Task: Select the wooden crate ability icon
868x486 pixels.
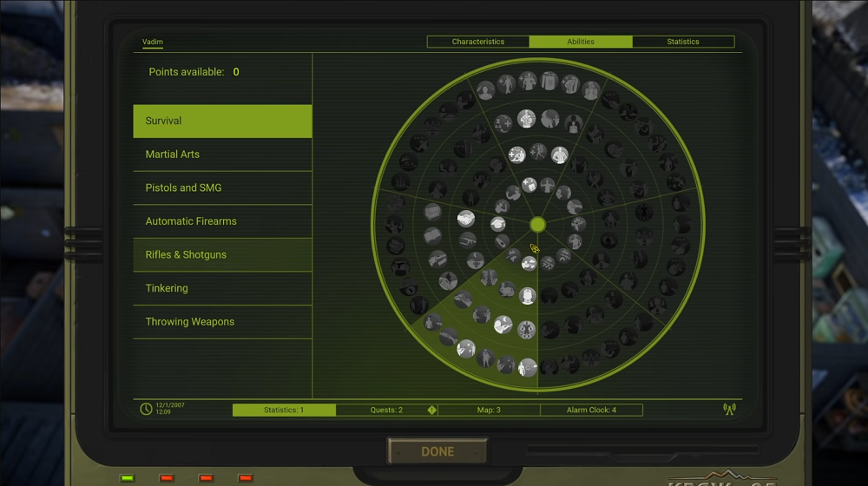Action: tap(432, 212)
